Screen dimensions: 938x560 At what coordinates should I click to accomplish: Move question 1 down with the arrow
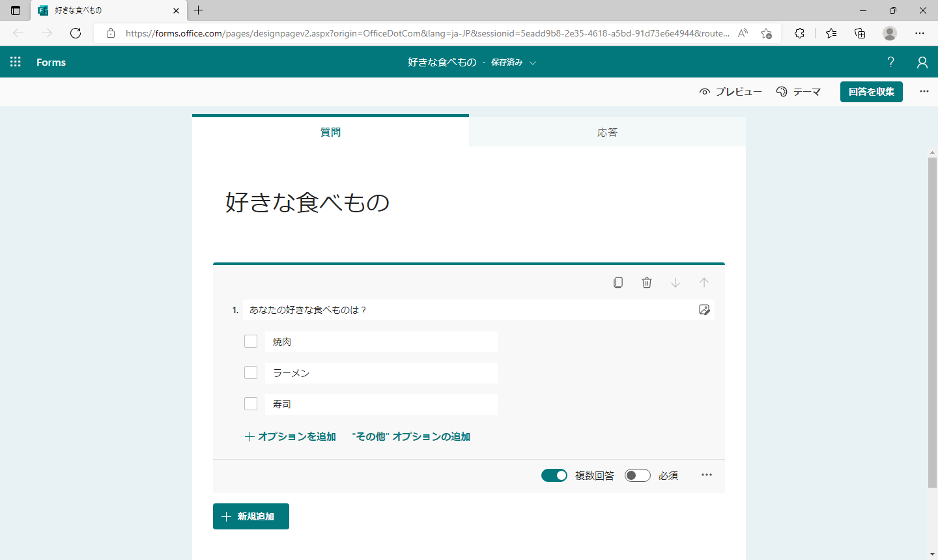[675, 283]
